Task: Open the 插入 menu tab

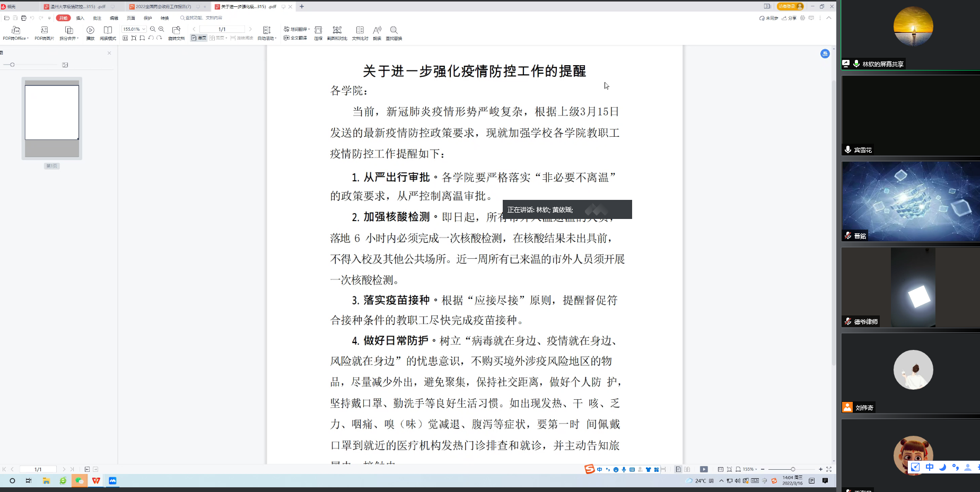Action: tap(80, 18)
